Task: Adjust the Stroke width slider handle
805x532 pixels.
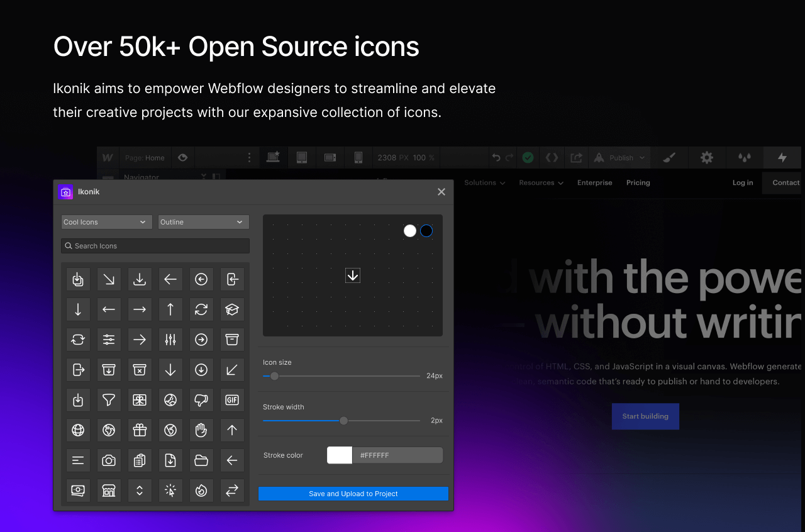Action: click(x=343, y=421)
